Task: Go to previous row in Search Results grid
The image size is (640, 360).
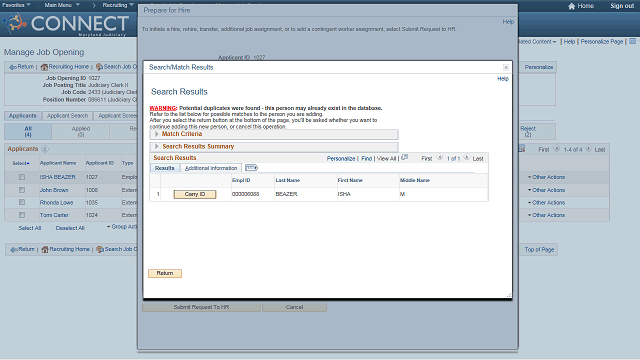Action: click(440, 158)
